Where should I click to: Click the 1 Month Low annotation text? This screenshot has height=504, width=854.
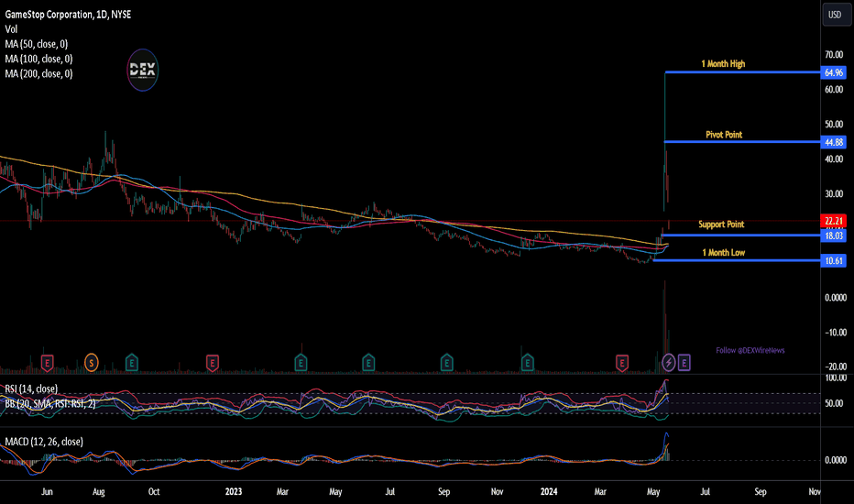click(723, 253)
